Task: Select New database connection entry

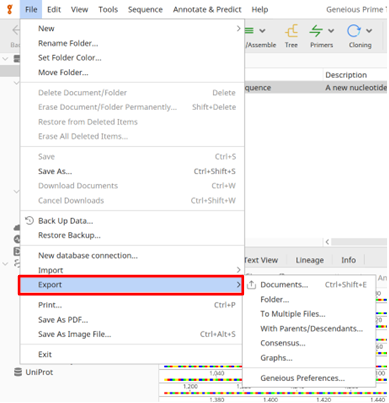Action: [x=132, y=256]
